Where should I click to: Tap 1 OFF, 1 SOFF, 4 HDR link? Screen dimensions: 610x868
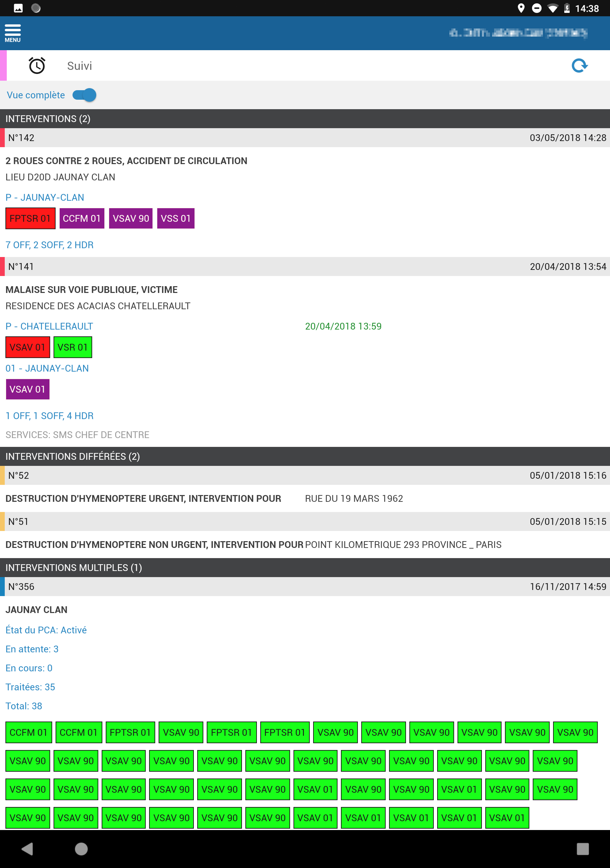49,416
